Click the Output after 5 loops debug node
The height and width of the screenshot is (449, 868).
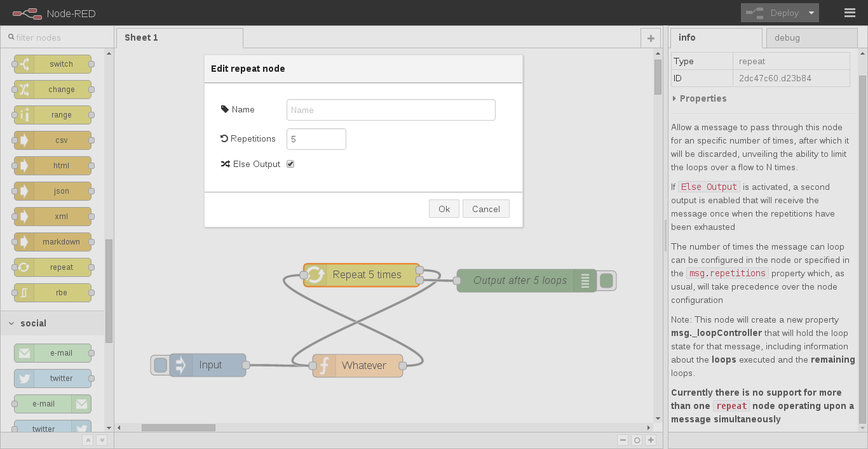tap(527, 281)
